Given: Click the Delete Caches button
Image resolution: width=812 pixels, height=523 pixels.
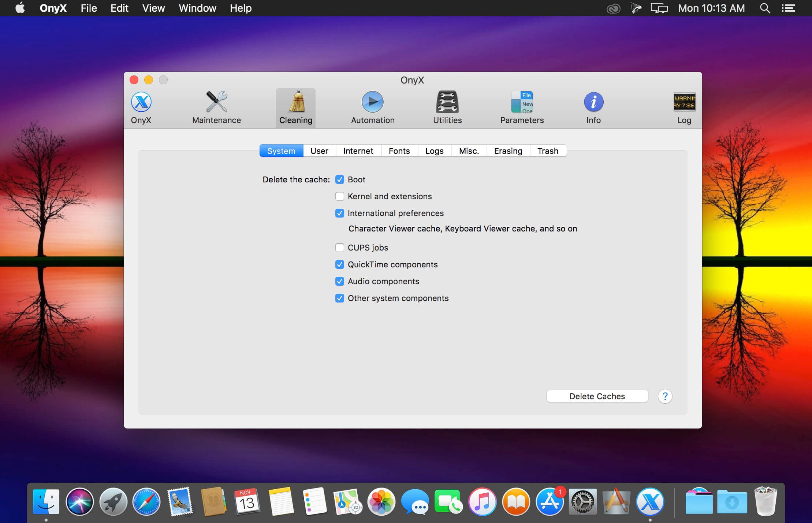Looking at the screenshot, I should pyautogui.click(x=597, y=396).
